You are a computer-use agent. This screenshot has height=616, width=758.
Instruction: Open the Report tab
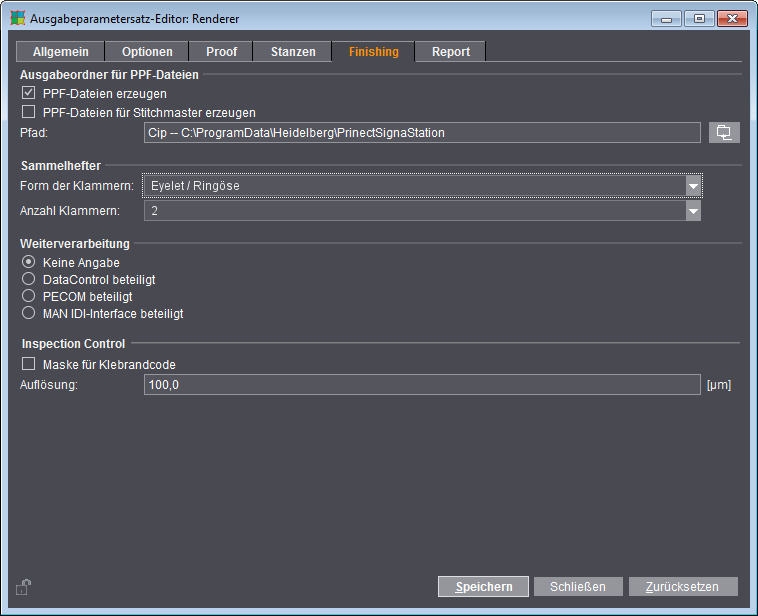pos(451,52)
